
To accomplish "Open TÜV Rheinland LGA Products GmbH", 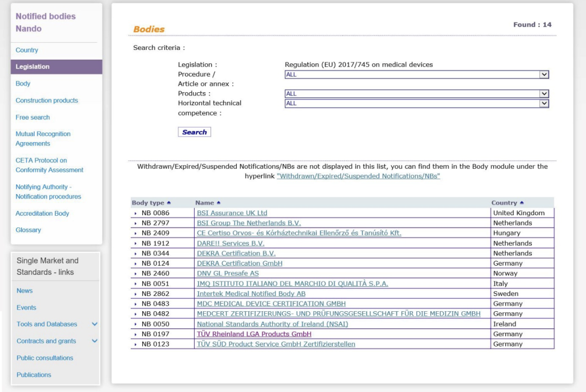I will 254,334.
